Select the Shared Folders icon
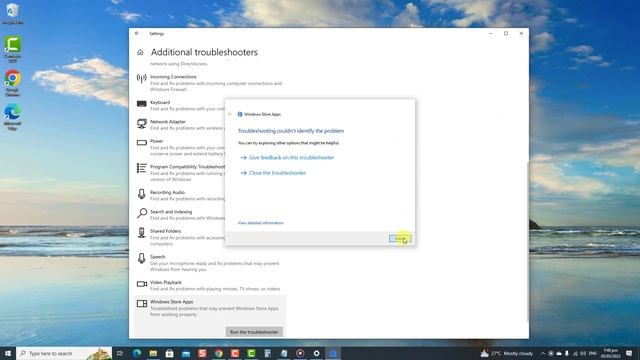The width and height of the screenshot is (640, 360). pyautogui.click(x=142, y=233)
